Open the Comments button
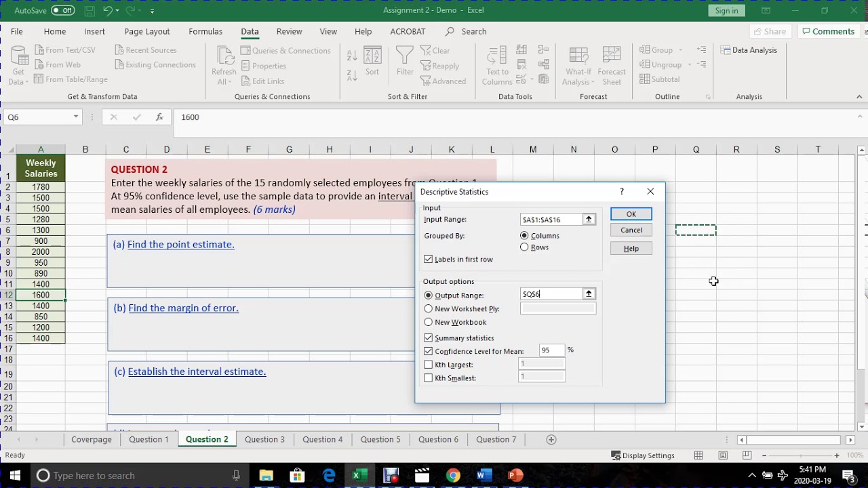 (x=827, y=31)
